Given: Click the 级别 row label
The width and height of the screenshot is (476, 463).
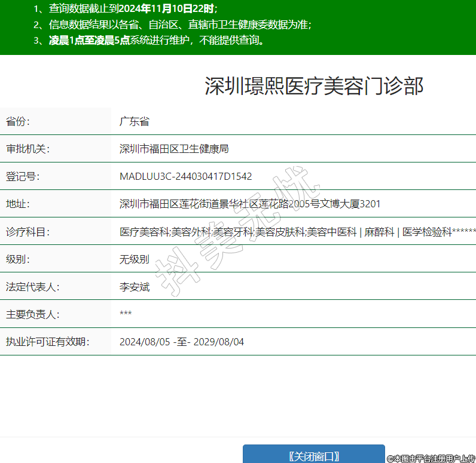Looking at the screenshot, I should pos(18,259).
